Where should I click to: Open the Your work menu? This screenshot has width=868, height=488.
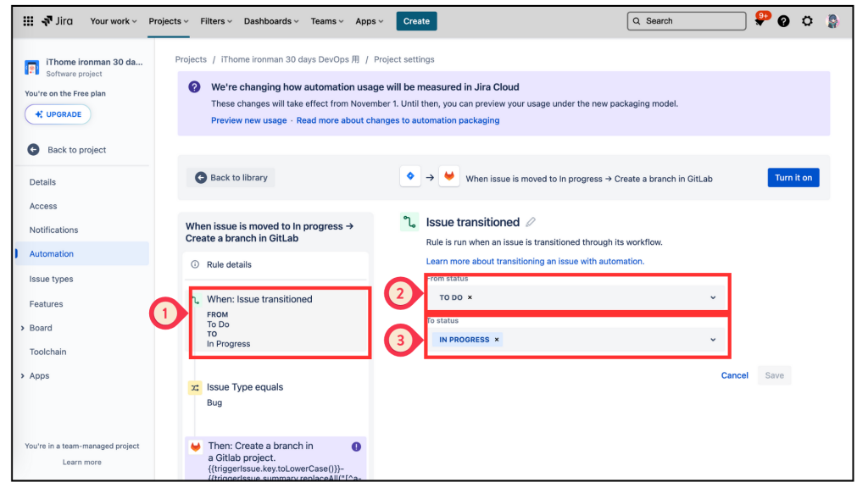click(113, 21)
